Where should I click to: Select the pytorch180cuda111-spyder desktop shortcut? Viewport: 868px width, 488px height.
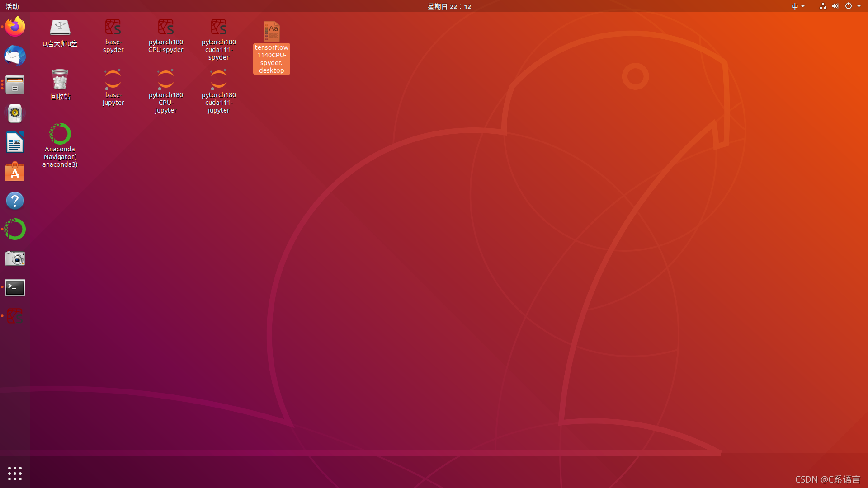click(x=219, y=39)
